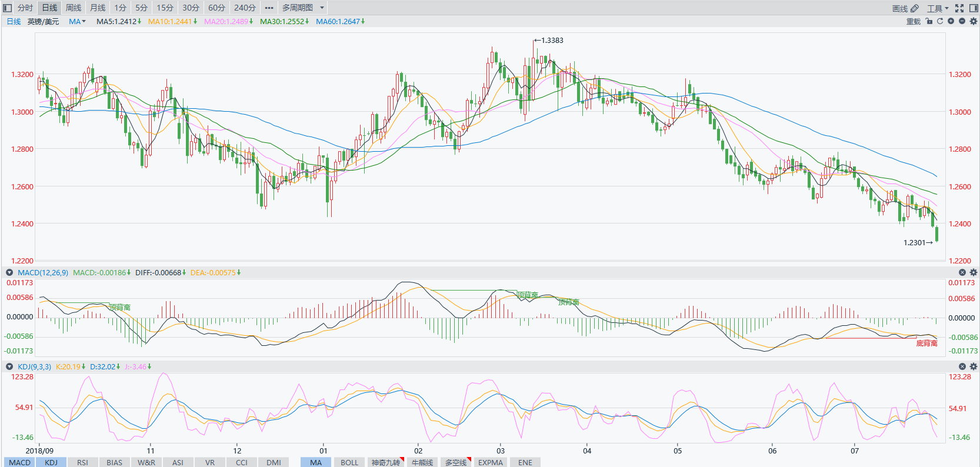Close the MACD indicator panel
980x467 pixels.
[x=962, y=272]
